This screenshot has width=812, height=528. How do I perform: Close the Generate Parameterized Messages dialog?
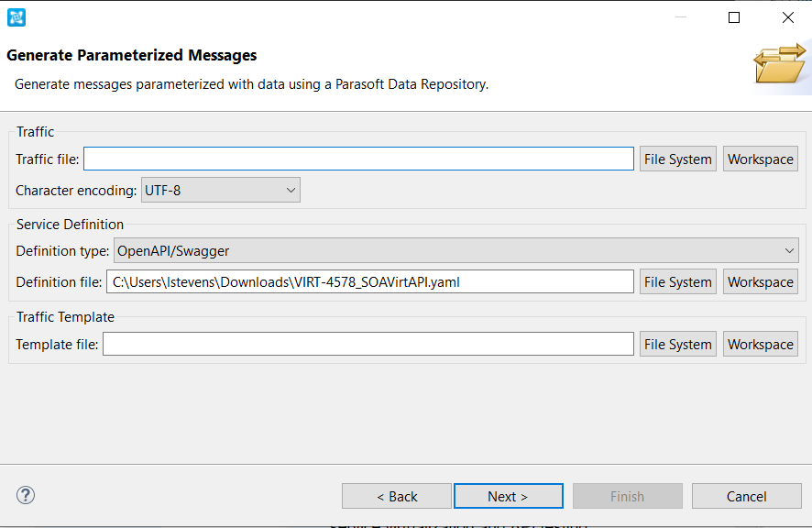(787, 17)
